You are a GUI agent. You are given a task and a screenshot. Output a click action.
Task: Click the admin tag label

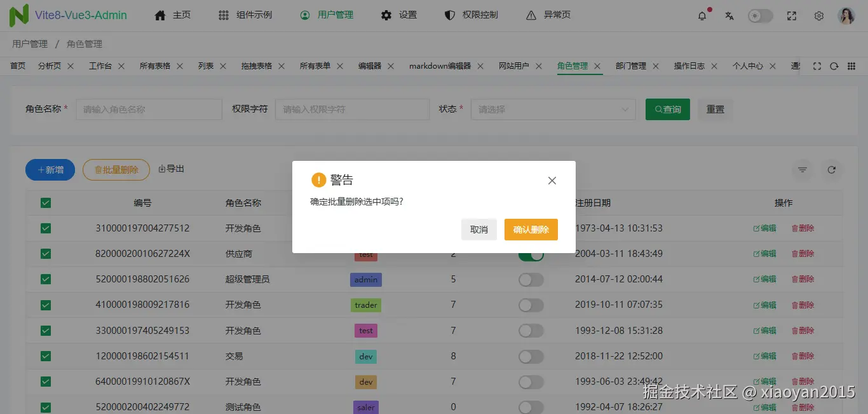point(366,279)
